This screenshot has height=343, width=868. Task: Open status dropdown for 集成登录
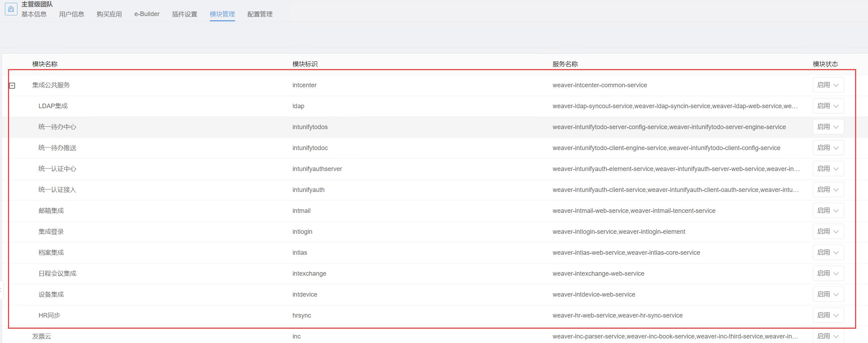pyautogui.click(x=828, y=232)
